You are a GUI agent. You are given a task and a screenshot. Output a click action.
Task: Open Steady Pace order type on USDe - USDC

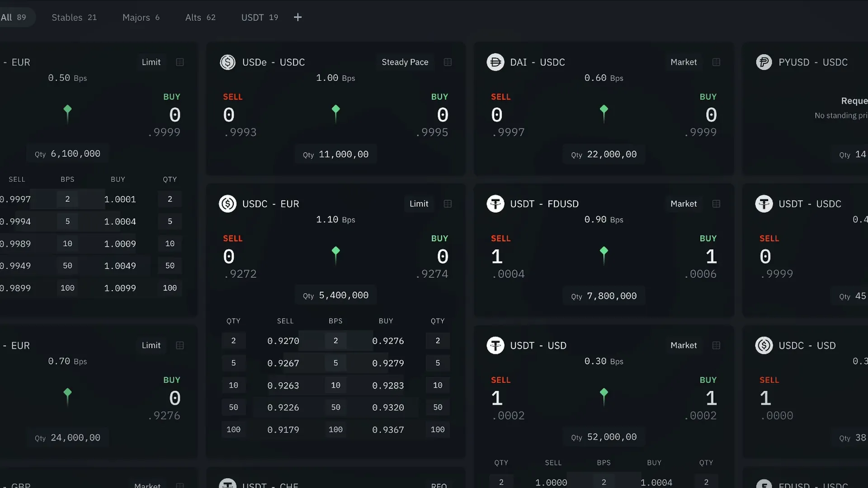pyautogui.click(x=405, y=62)
